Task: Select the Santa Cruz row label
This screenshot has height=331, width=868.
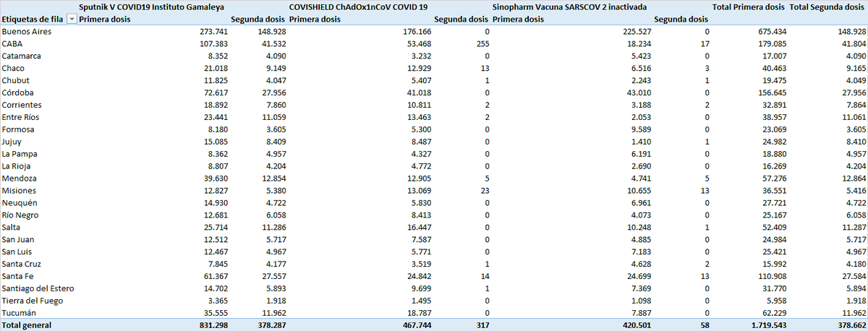Action: coord(22,264)
